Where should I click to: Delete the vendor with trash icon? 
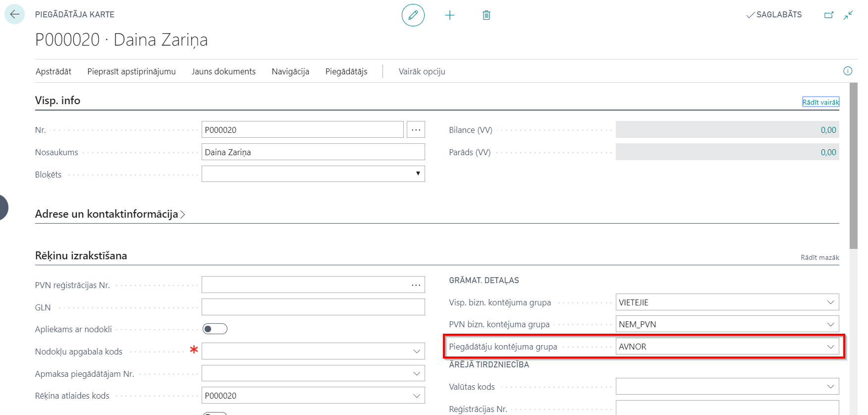coord(487,15)
